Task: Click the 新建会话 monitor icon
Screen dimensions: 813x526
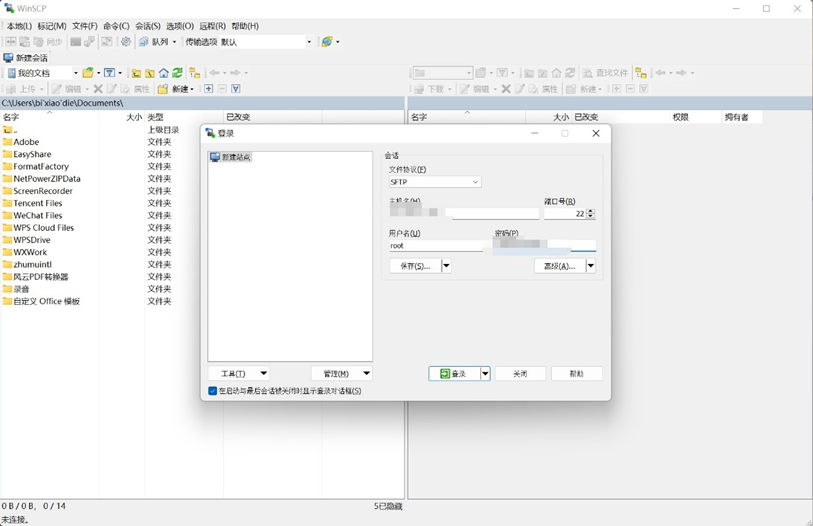Action: pos(8,58)
